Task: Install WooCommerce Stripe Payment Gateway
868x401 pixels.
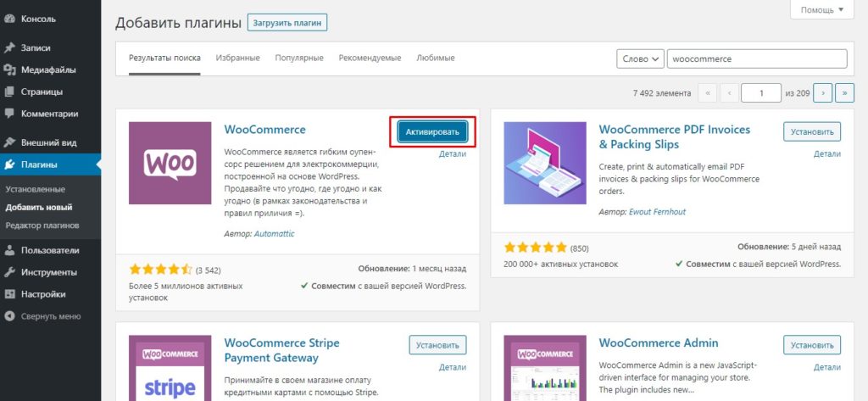Action: pos(438,345)
